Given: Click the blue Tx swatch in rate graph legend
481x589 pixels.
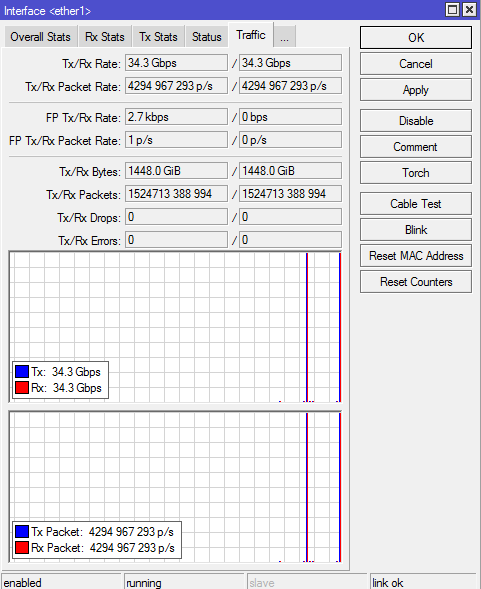Looking at the screenshot, I should (x=22, y=372).
